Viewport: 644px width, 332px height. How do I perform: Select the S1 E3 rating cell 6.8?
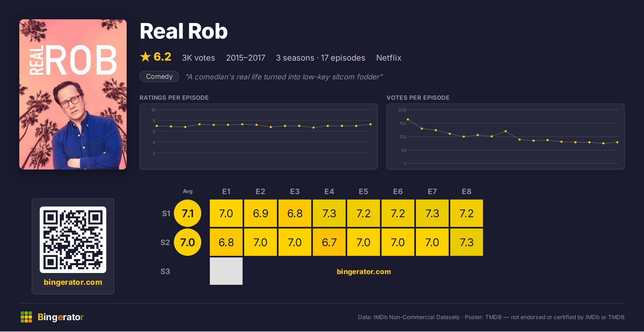(295, 213)
